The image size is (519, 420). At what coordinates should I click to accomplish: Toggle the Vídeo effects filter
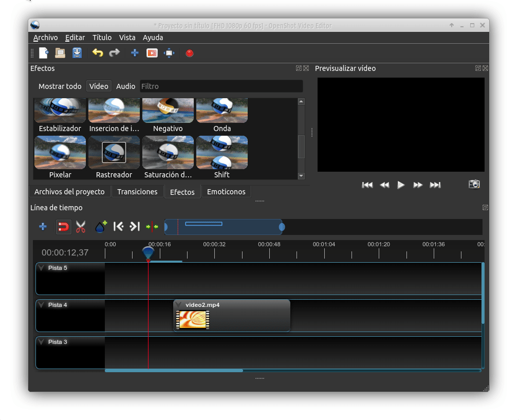pyautogui.click(x=99, y=86)
